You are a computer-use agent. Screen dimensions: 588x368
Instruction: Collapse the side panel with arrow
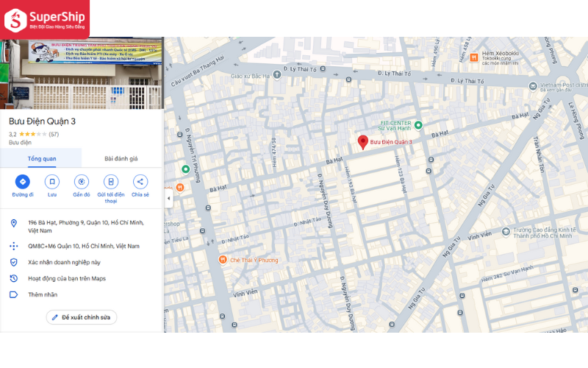(x=168, y=198)
